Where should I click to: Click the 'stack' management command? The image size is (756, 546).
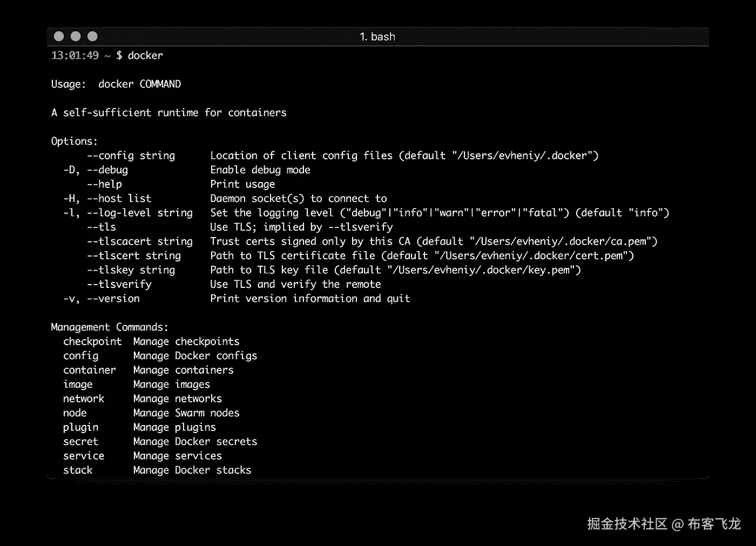pyautogui.click(x=78, y=470)
